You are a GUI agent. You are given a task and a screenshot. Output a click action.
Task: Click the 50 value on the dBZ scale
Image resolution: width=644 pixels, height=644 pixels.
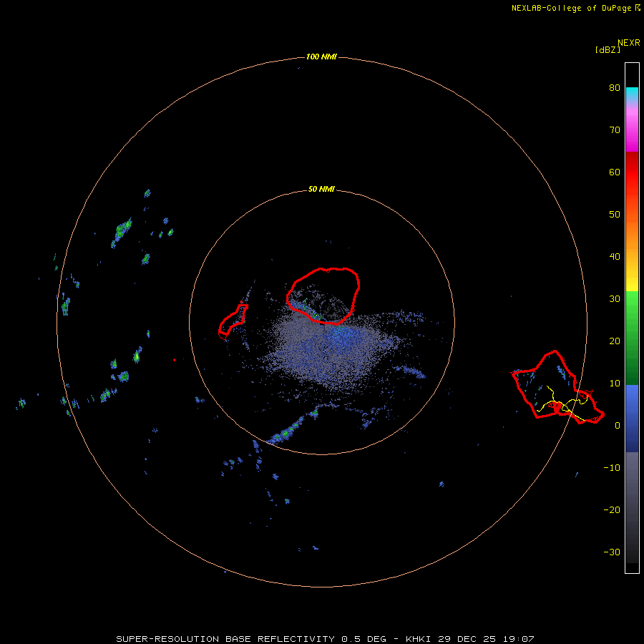(x=615, y=215)
